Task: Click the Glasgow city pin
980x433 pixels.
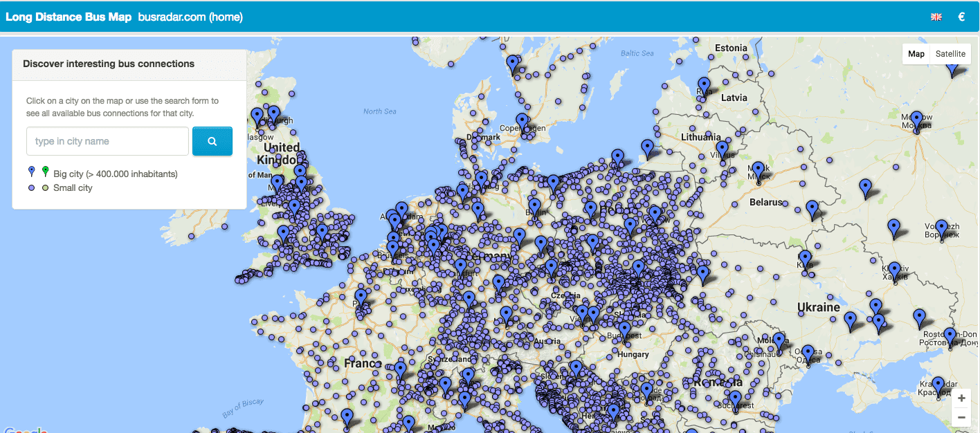Action: [x=257, y=118]
